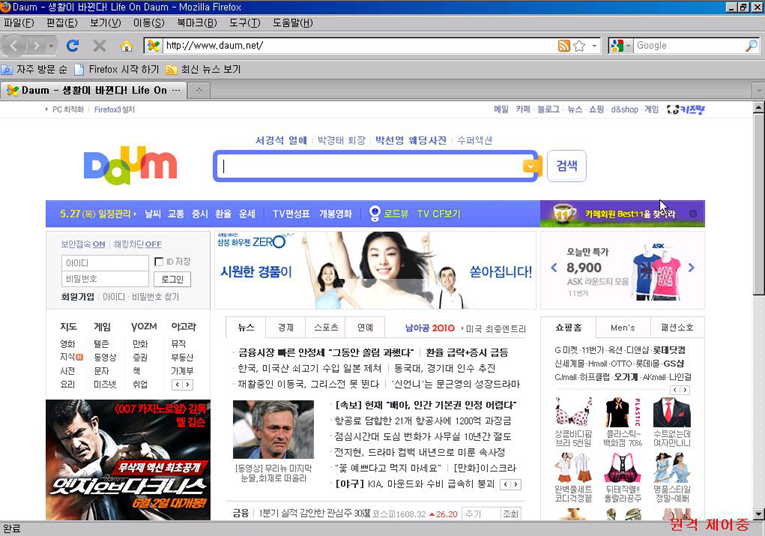
Task: Switch to the 경제 news tab
Action: pos(286,328)
